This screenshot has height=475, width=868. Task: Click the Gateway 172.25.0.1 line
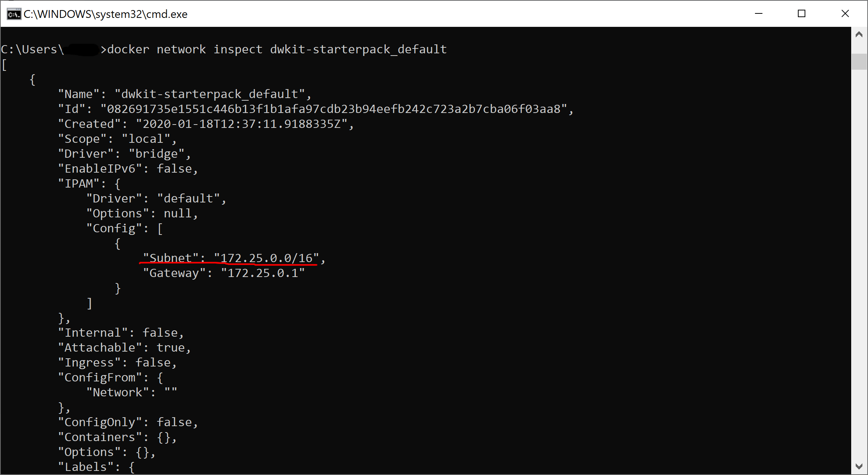click(224, 273)
